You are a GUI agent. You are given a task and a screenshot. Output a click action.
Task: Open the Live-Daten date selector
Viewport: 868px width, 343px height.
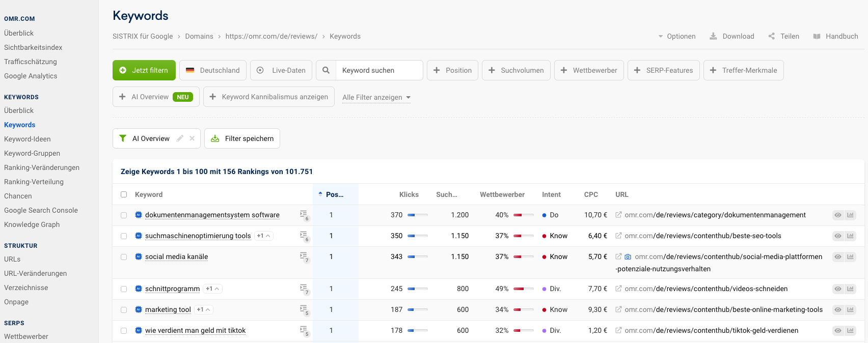(x=281, y=70)
